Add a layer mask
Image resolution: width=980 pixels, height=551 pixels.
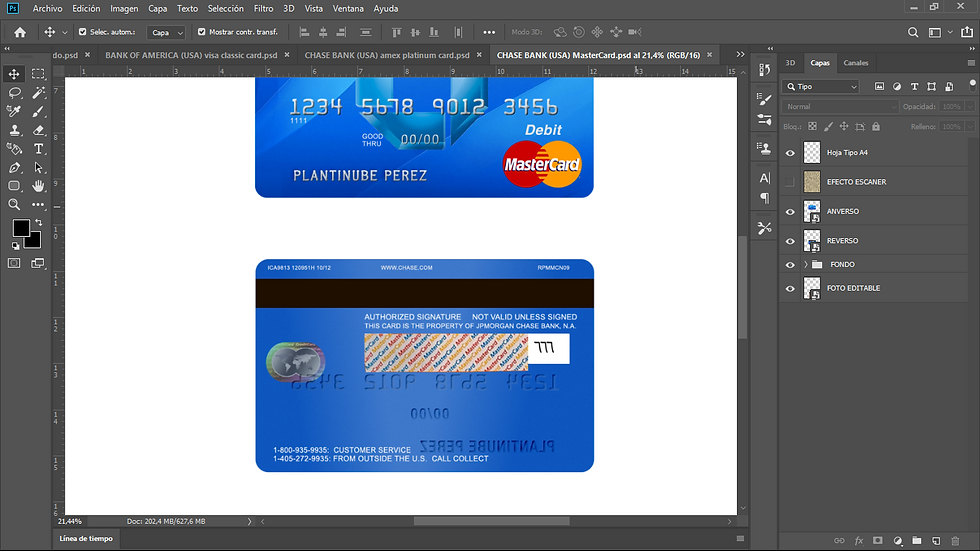tap(878, 540)
